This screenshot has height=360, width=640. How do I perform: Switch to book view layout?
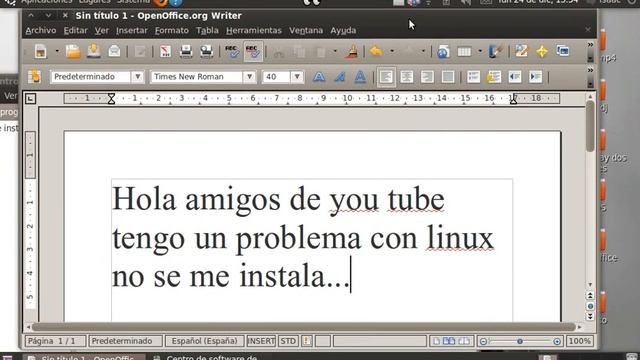(464, 341)
